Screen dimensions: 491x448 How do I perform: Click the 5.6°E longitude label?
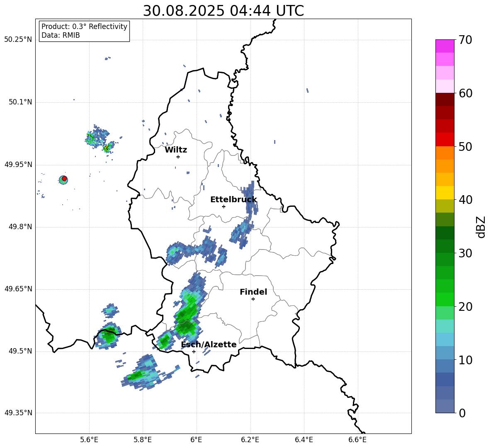tap(89, 440)
